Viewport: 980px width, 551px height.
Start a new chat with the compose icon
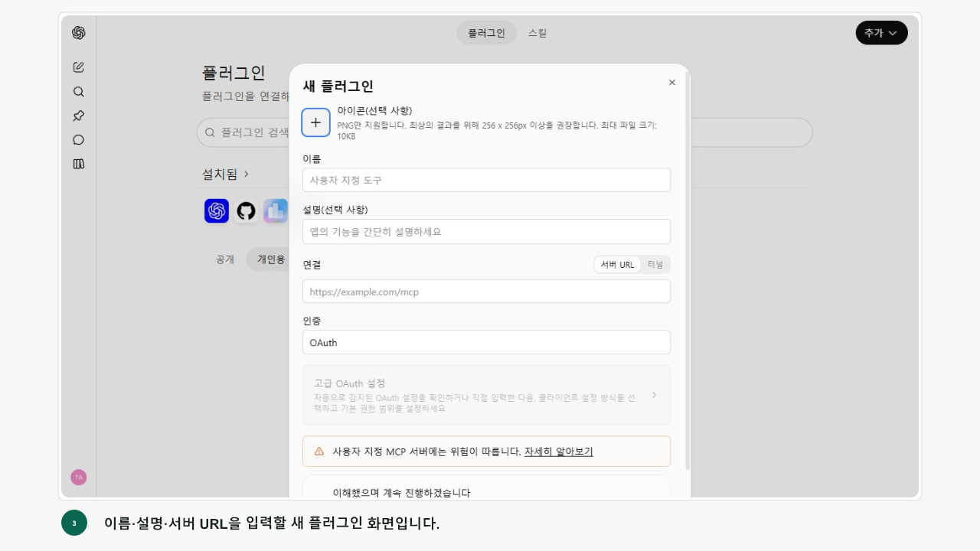(x=78, y=67)
